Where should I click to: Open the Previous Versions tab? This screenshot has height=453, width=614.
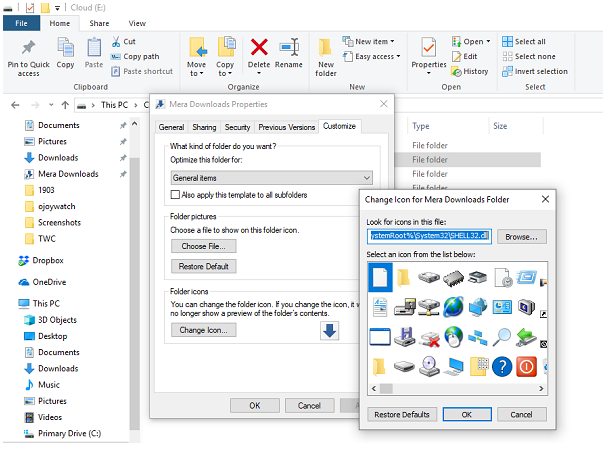[286, 127]
